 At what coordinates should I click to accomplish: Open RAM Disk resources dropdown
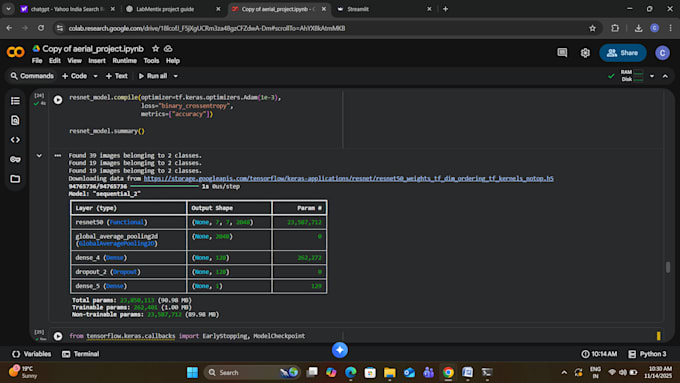coord(651,76)
